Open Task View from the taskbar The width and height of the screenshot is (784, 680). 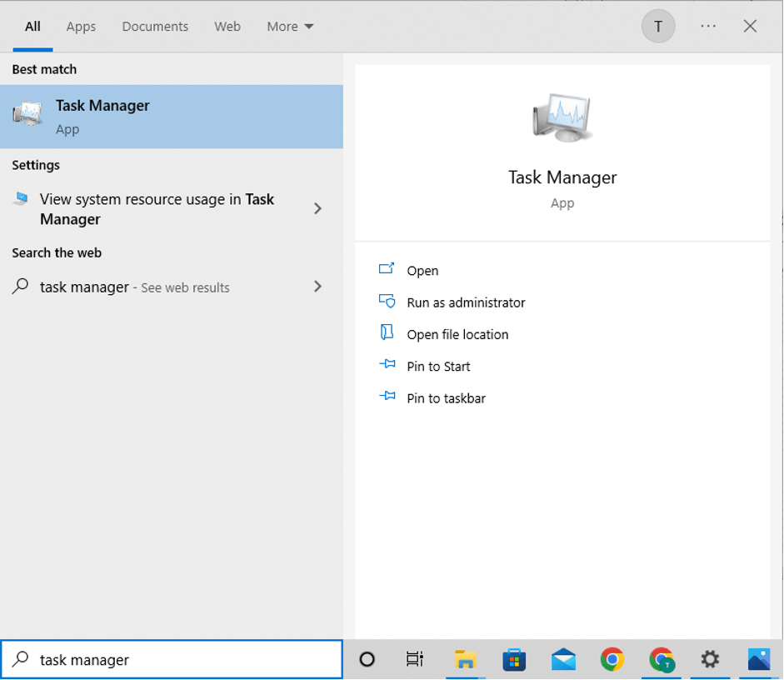[x=415, y=659]
